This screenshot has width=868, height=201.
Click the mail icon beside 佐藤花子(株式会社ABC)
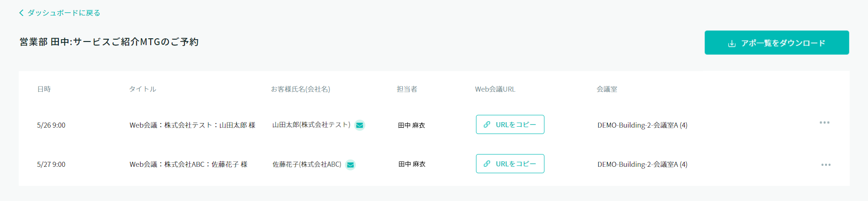click(x=350, y=165)
